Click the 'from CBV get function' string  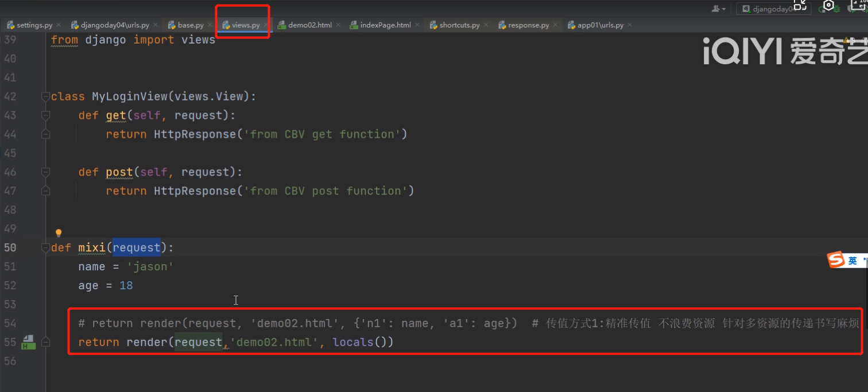click(322, 134)
